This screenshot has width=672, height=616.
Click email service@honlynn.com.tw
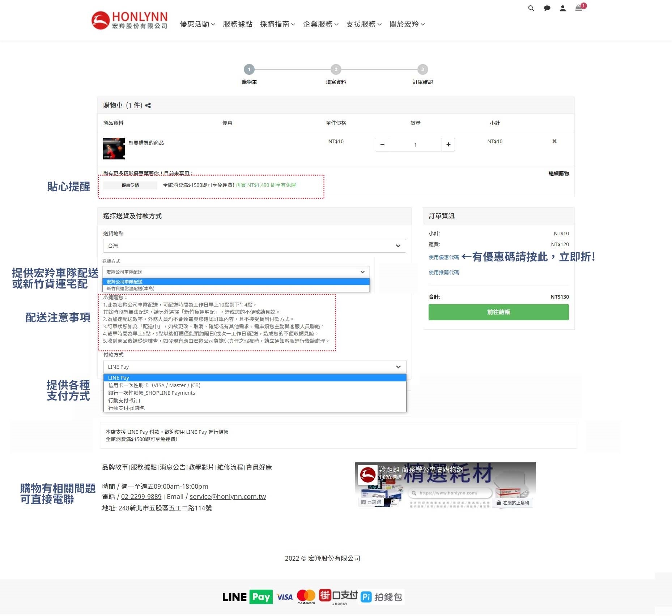tap(228, 497)
